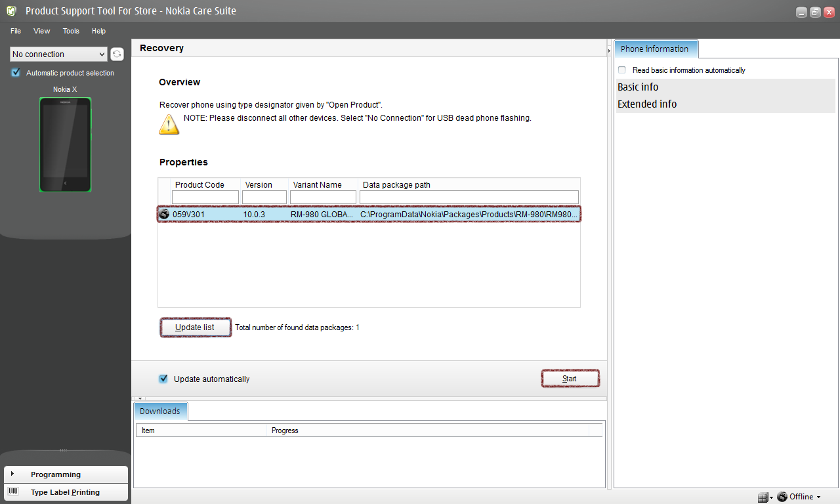Uncheck Automatic product selection
840x504 pixels.
(16, 73)
